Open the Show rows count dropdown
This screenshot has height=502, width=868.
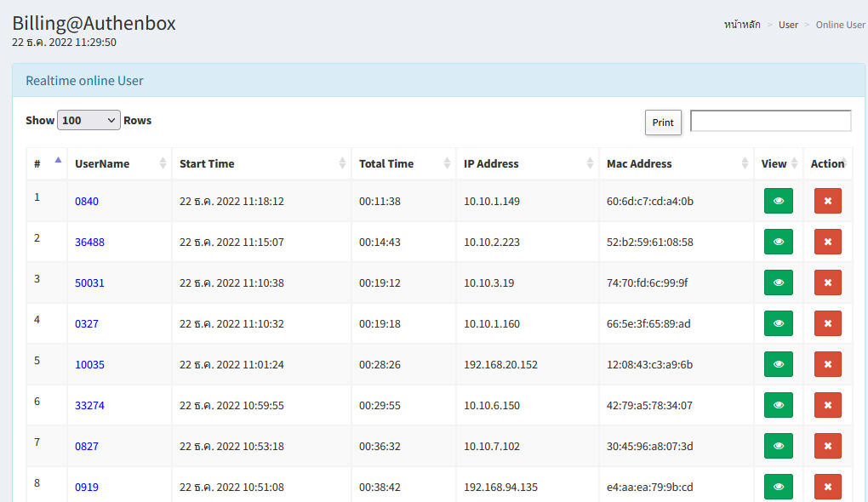[x=89, y=121]
